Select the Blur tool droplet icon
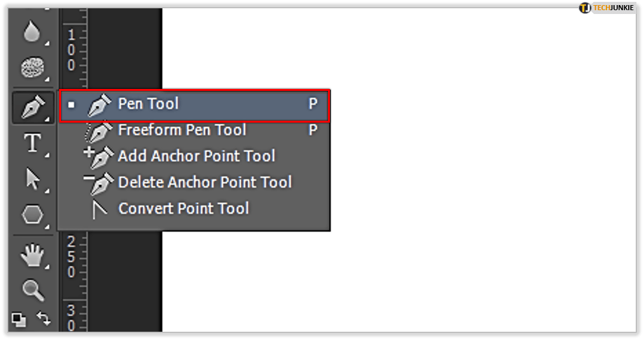Viewport: 644px width, 340px height. tap(32, 31)
